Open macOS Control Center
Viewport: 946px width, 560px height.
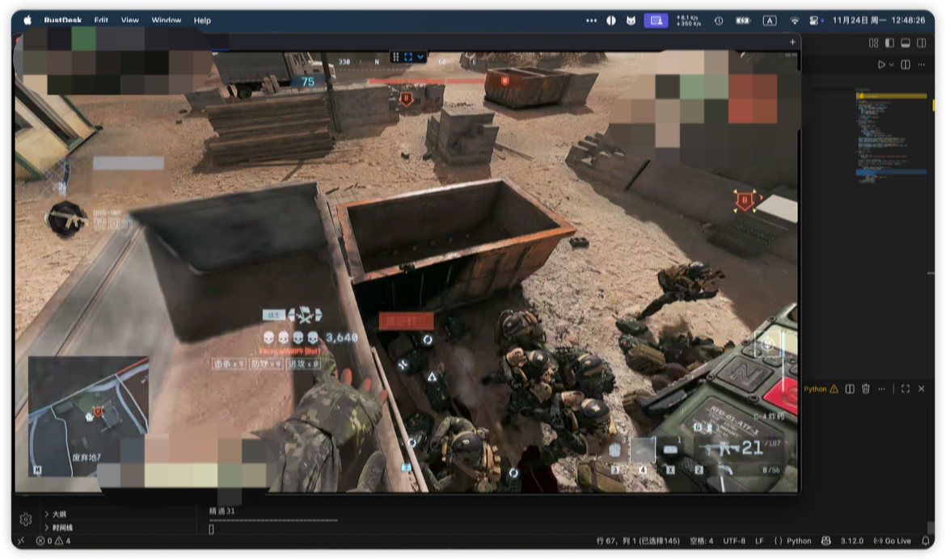click(814, 20)
